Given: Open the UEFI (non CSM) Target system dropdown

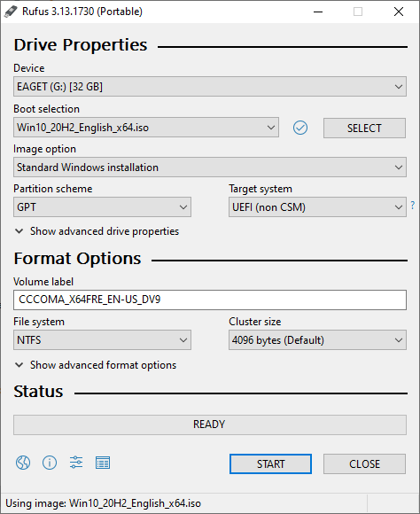Looking at the screenshot, I should [317, 206].
